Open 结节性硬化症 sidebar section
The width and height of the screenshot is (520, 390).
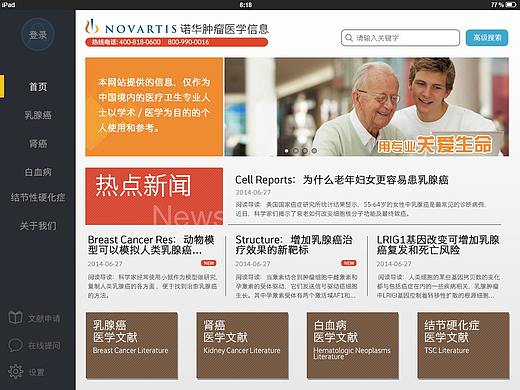38,197
